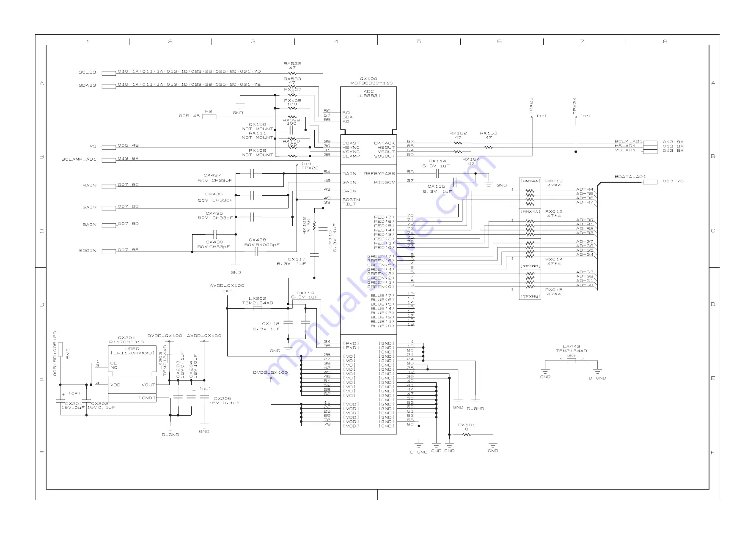Screen dimensions: 756x534
Task: Select capacitor label CX117
Action: pyautogui.click(x=297, y=259)
